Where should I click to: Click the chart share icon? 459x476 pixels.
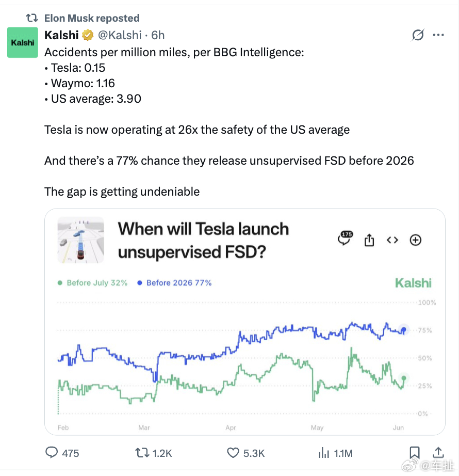369,240
